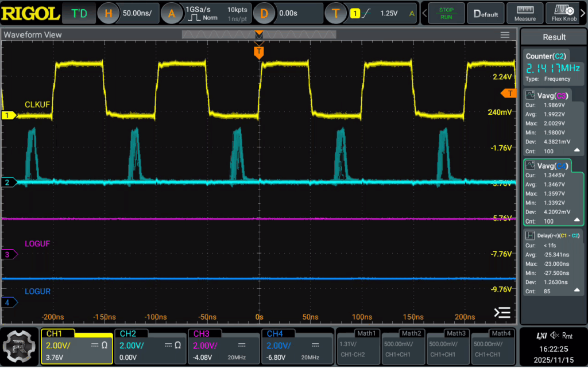The height and width of the screenshot is (369, 588).
Task: Select the channel 1 ground marker
Action: (9, 115)
